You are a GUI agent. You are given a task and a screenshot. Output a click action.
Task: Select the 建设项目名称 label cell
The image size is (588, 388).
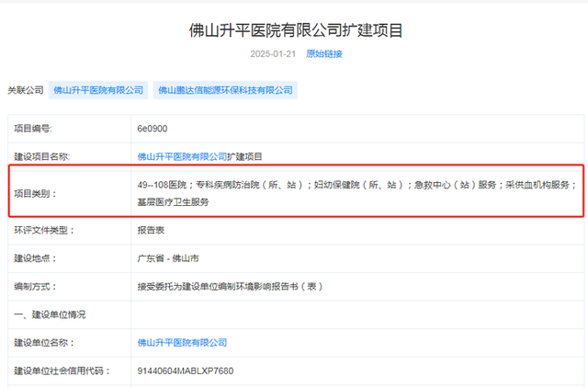[70, 156]
